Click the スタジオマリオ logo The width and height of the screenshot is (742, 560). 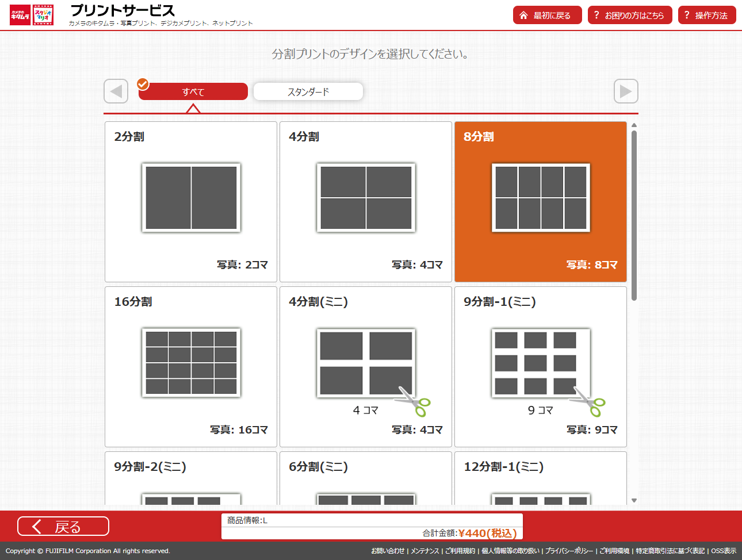tap(43, 15)
